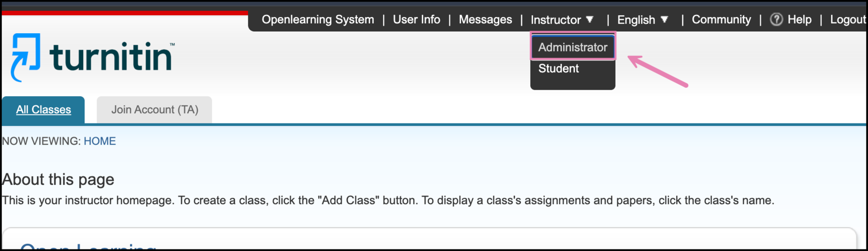Choose Student in the role dropdown
Image resolution: width=868 pixels, height=251 pixels.
(559, 69)
